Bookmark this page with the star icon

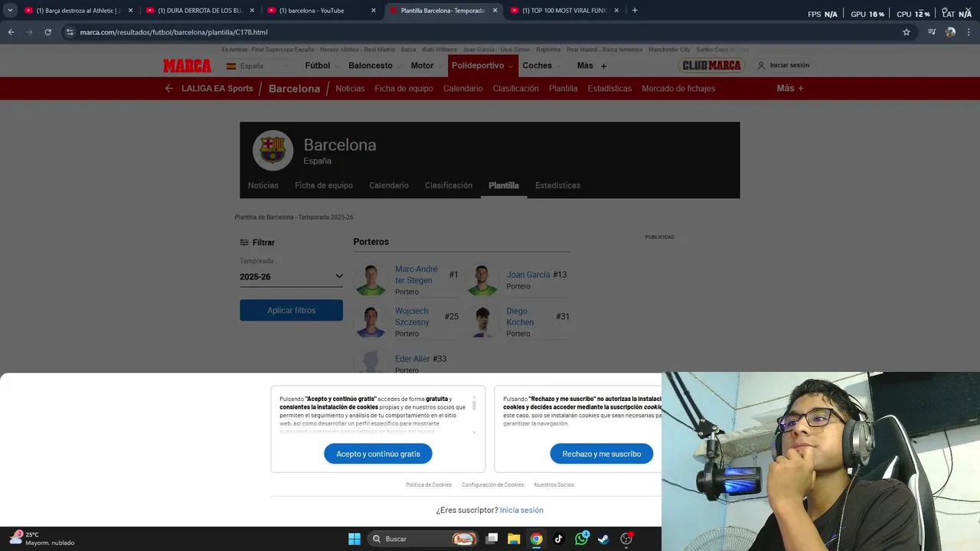[906, 32]
